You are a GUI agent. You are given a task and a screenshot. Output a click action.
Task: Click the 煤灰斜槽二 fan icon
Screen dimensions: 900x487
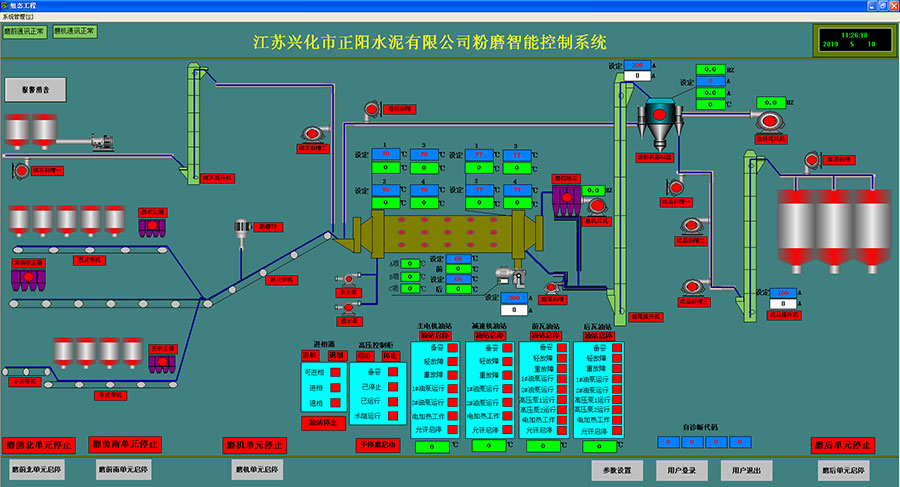[x=313, y=135]
